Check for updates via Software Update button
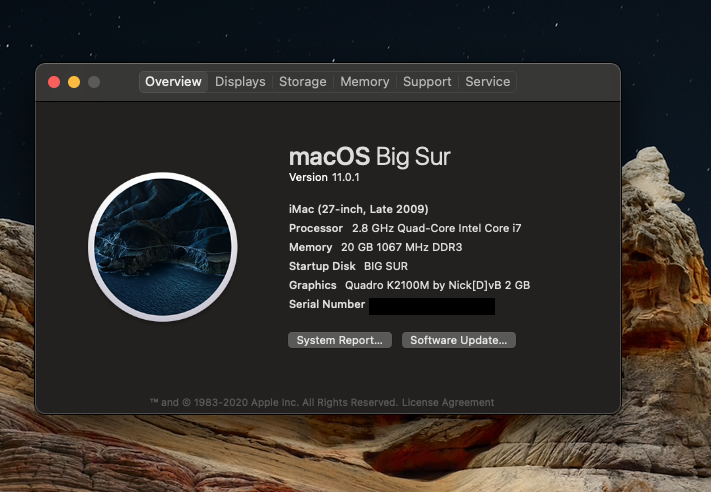711x492 pixels. coord(458,340)
